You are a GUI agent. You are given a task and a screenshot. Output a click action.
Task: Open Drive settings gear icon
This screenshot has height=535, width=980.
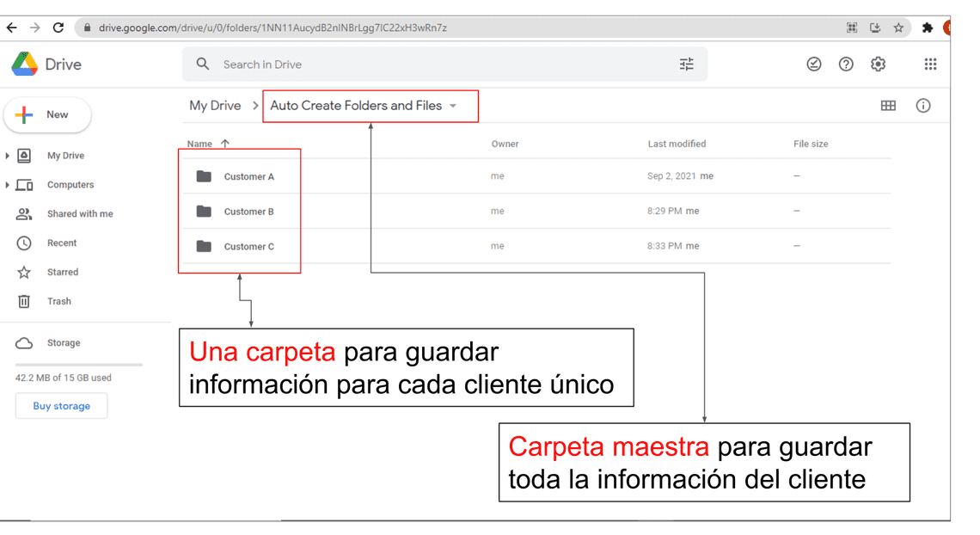pos(878,65)
